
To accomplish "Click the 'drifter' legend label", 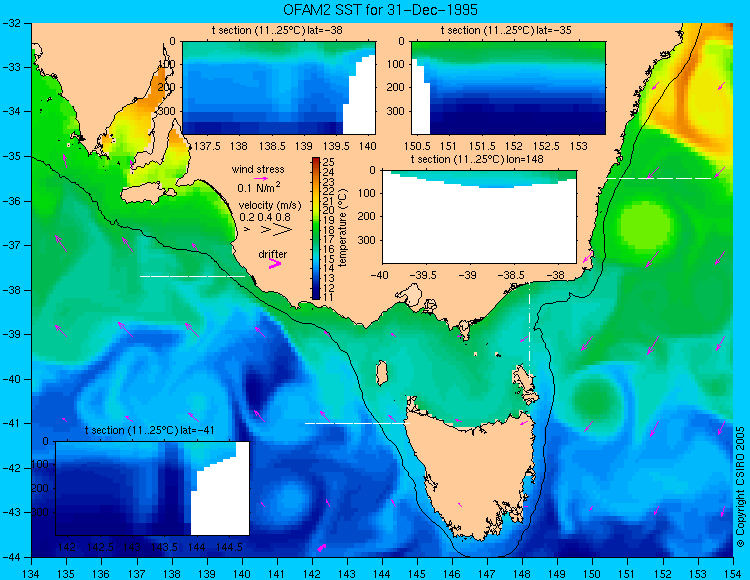I will coord(273,254).
